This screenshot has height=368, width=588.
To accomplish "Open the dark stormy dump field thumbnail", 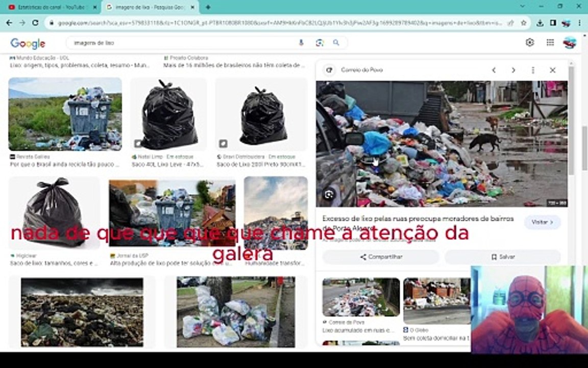I will click(82, 312).
